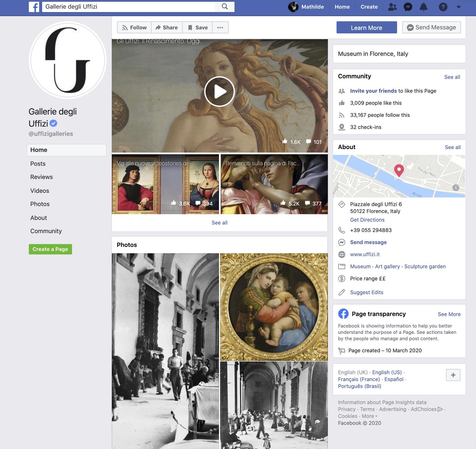Click the green Create a Page button
This screenshot has height=449, width=476.
(x=50, y=249)
